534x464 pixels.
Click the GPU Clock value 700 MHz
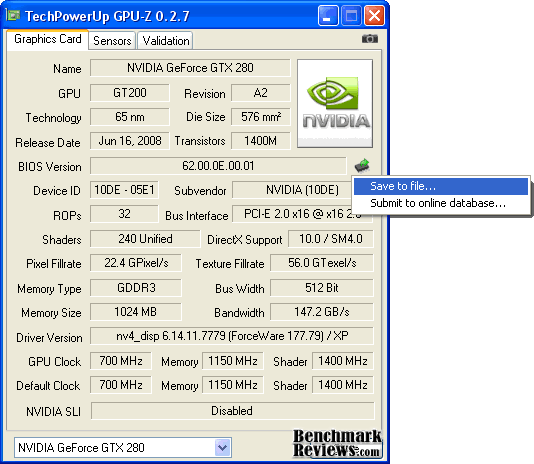tap(121, 361)
